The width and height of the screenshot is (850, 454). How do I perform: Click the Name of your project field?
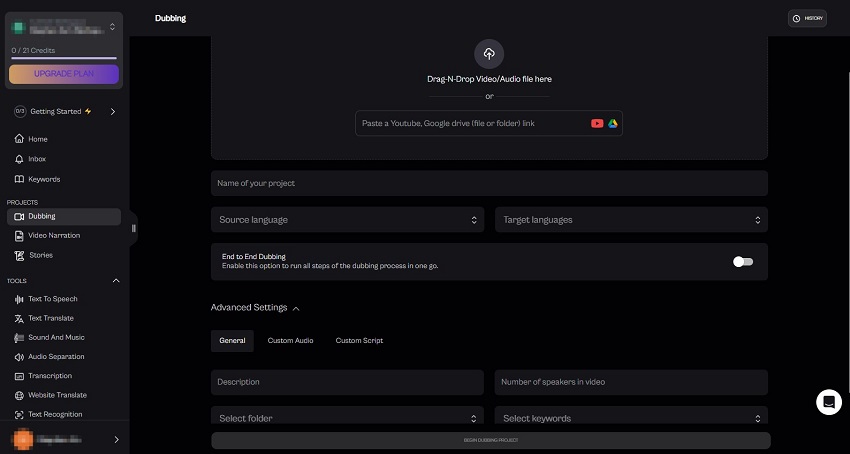[489, 183]
